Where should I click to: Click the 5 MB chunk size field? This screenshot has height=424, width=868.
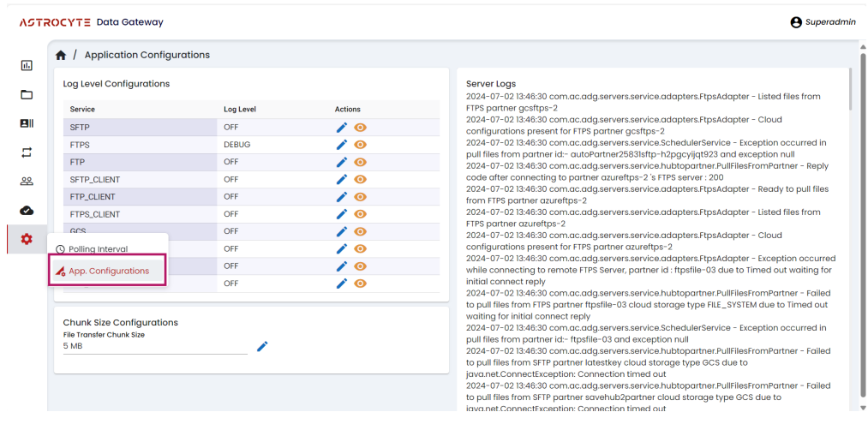pyautogui.click(x=154, y=345)
